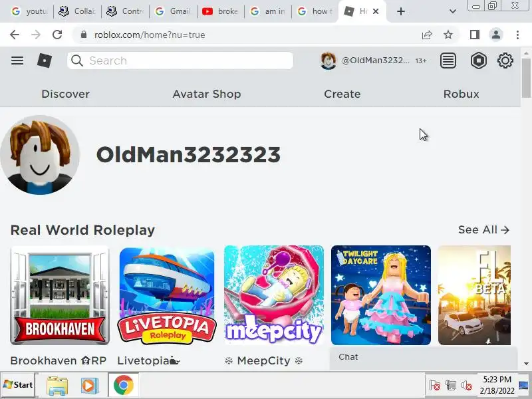The image size is (532, 399).
Task: Switch to the 'Gmail' tab
Action: point(173,11)
